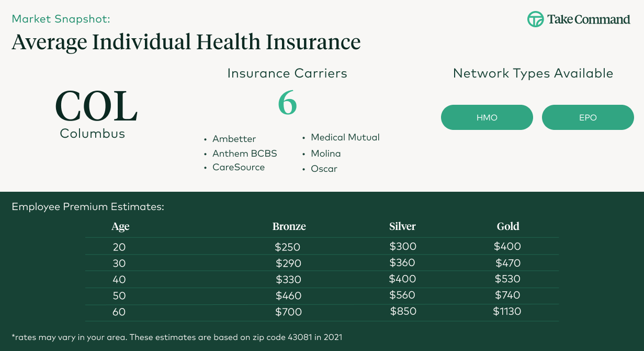Viewport: 644px width, 351px height.
Task: Select the $250 Bronze premium for age 20
Action: point(287,247)
